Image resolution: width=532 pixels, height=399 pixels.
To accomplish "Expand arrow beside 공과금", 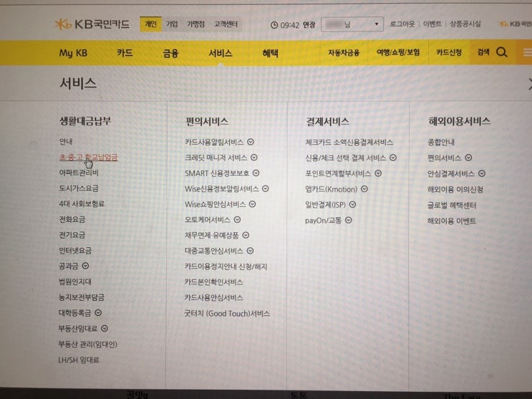I will [85, 266].
